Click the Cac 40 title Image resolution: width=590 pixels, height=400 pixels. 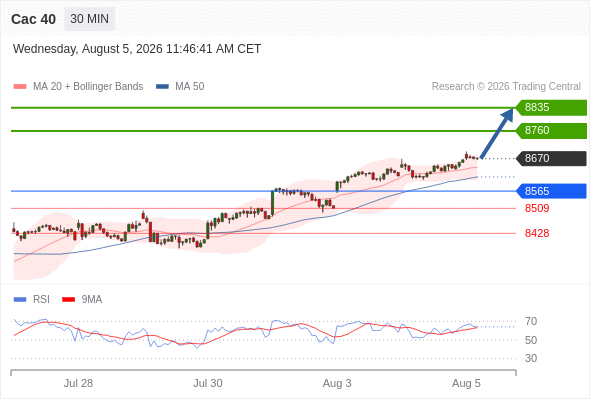coord(33,19)
